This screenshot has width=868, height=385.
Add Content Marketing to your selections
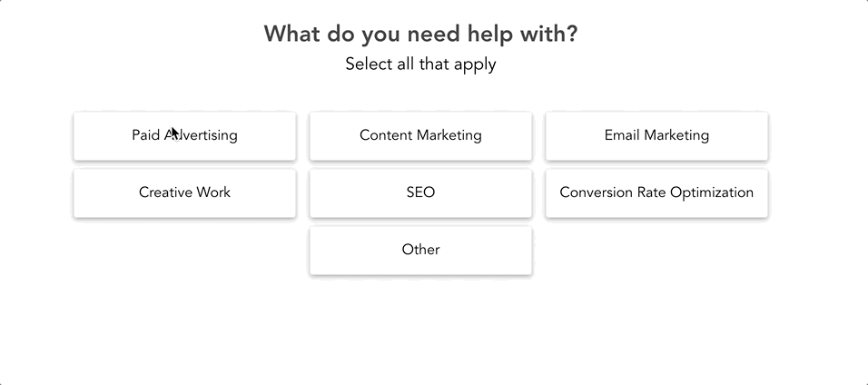point(420,135)
